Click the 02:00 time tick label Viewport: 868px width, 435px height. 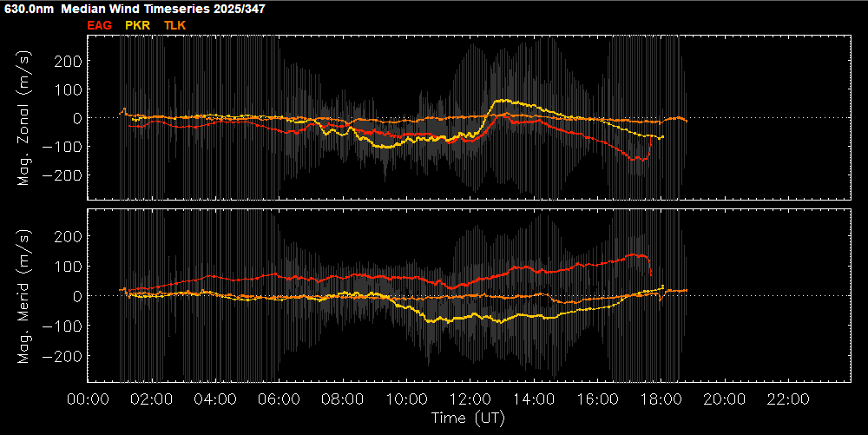tap(151, 399)
